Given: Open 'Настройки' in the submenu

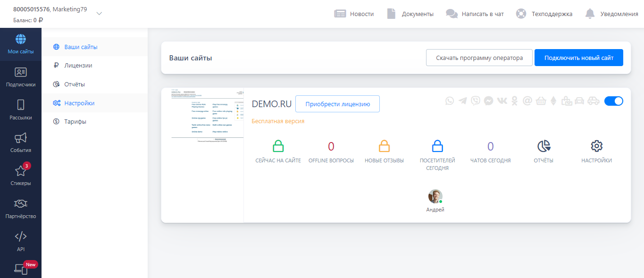Looking at the screenshot, I should click(79, 103).
